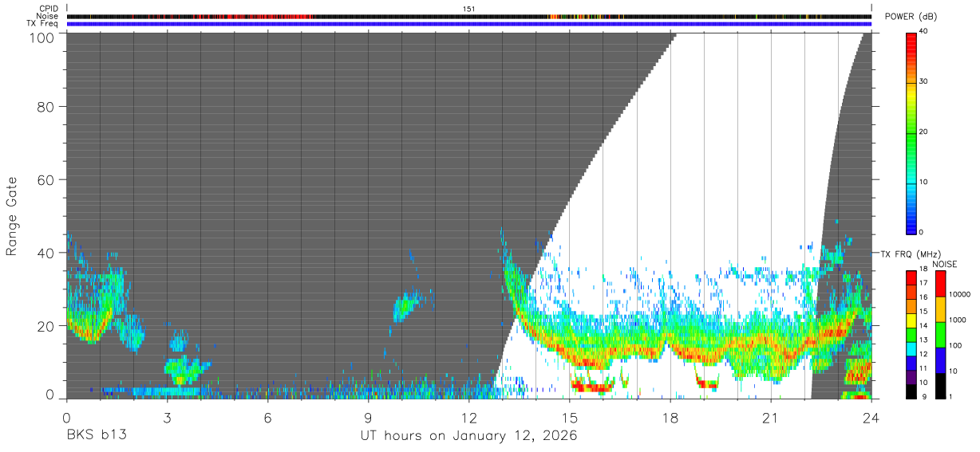Click the 12 label on the UT hours axis

coord(468,418)
